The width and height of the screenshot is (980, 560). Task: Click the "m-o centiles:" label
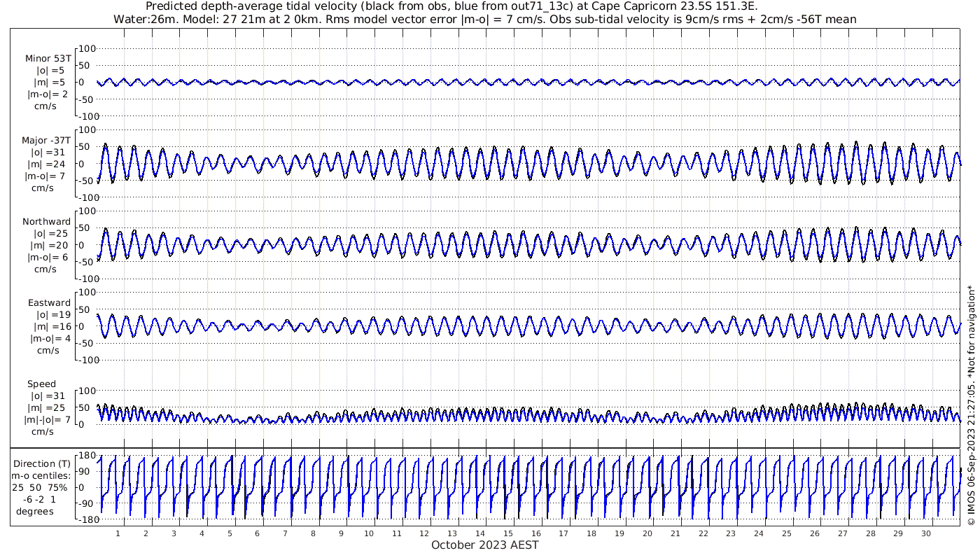[41, 475]
